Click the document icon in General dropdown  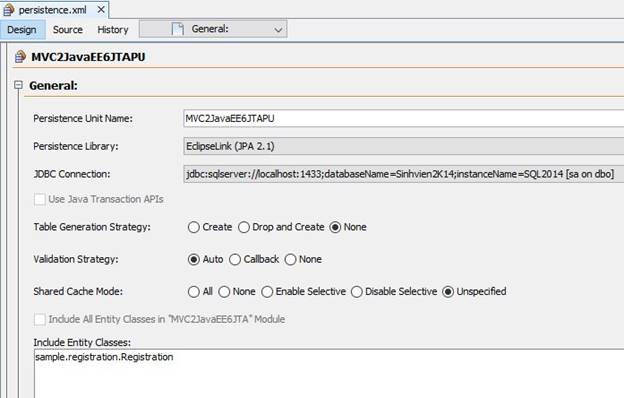(x=177, y=29)
